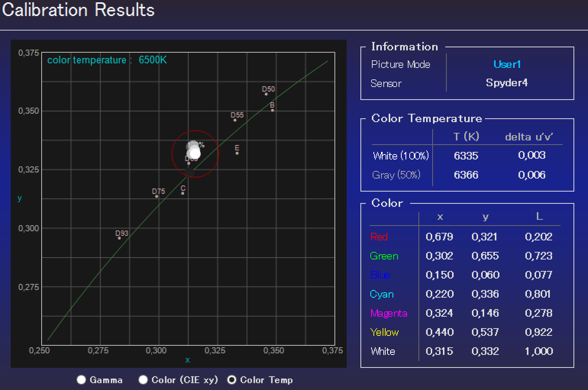The width and height of the screenshot is (588, 390).
Task: Click the D55 illuminant marker
Action: (235, 120)
